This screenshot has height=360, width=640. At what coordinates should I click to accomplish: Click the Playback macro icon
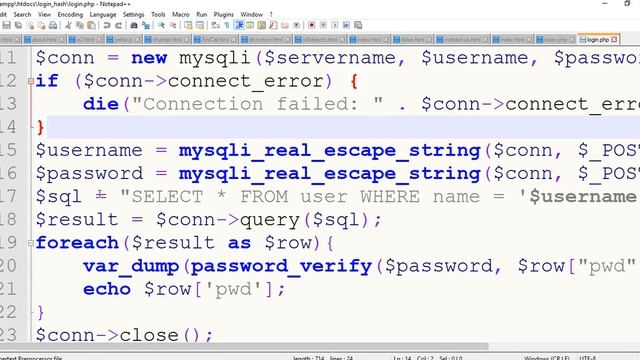tap(335, 25)
